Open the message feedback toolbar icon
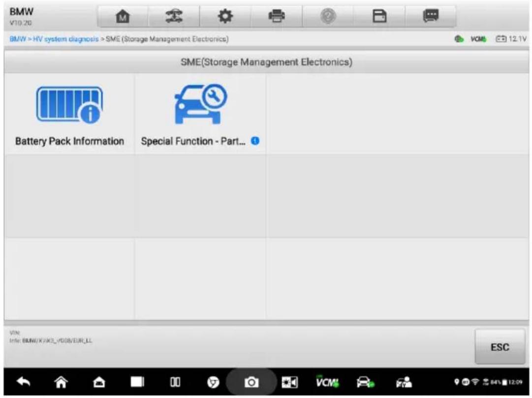532x398 pixels. click(431, 16)
